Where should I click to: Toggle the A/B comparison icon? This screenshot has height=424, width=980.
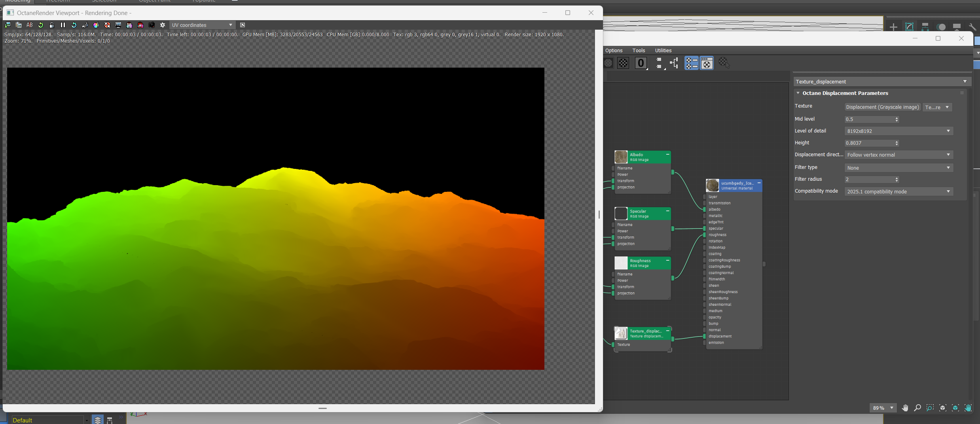pyautogui.click(x=30, y=25)
